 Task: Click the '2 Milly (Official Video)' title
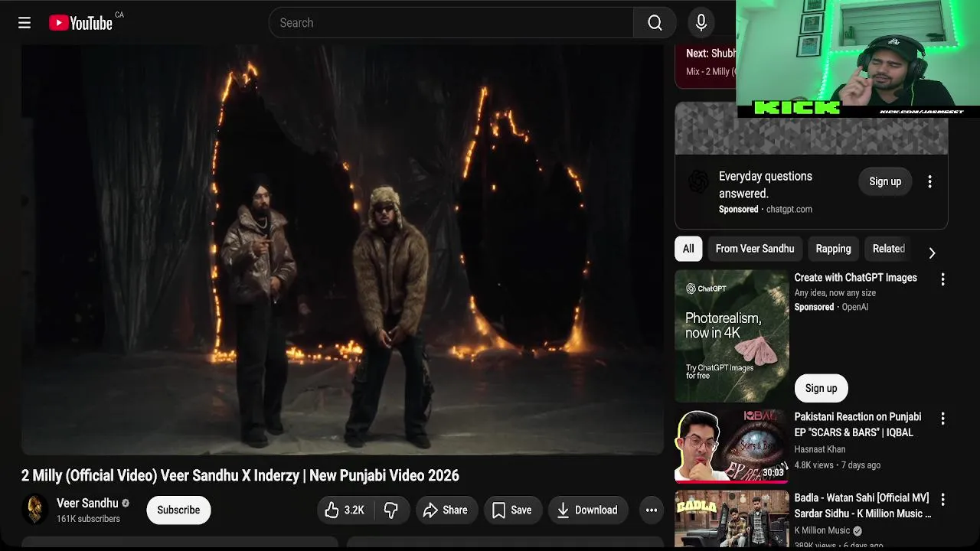tap(240, 475)
